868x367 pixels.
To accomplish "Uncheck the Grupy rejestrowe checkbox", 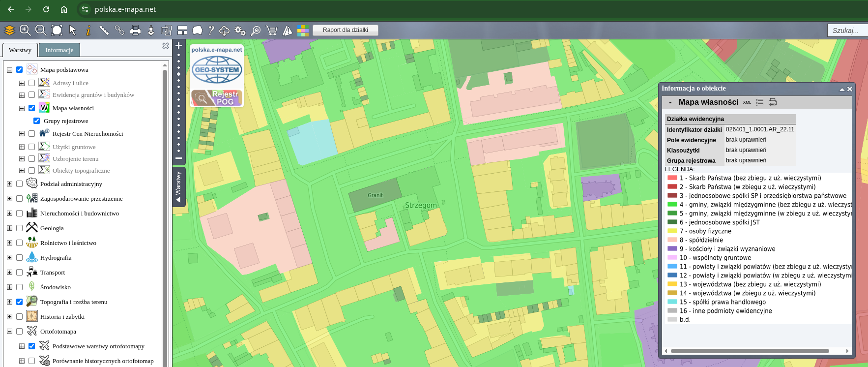I will coord(36,121).
